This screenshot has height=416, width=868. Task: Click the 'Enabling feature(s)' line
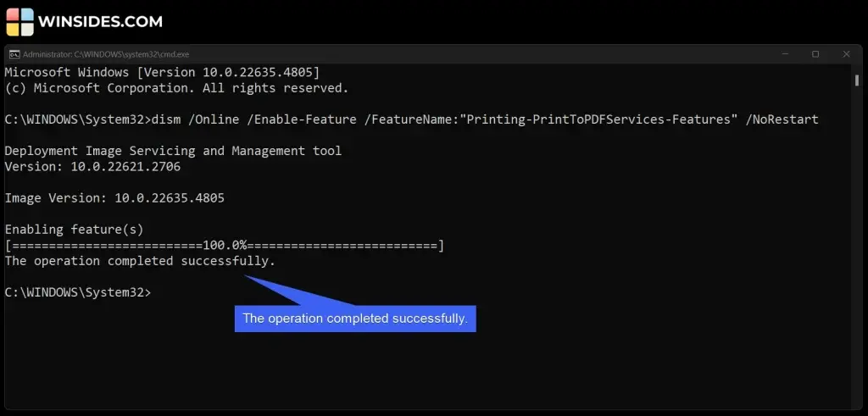coord(75,230)
